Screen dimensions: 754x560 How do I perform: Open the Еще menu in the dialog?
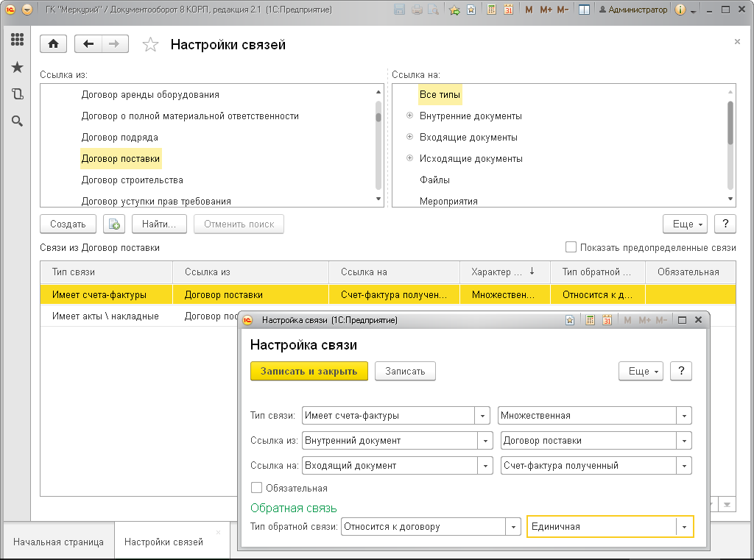tap(641, 371)
